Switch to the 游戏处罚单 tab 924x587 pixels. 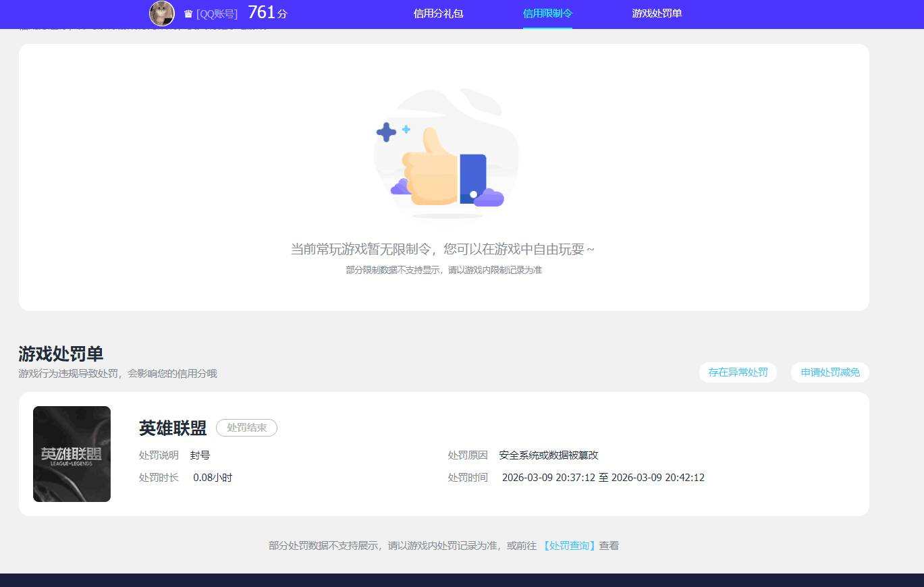click(657, 13)
